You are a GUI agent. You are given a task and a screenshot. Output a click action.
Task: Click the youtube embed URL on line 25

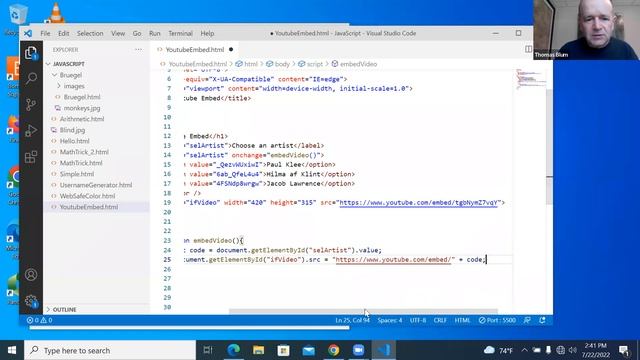pyautogui.click(x=393, y=260)
